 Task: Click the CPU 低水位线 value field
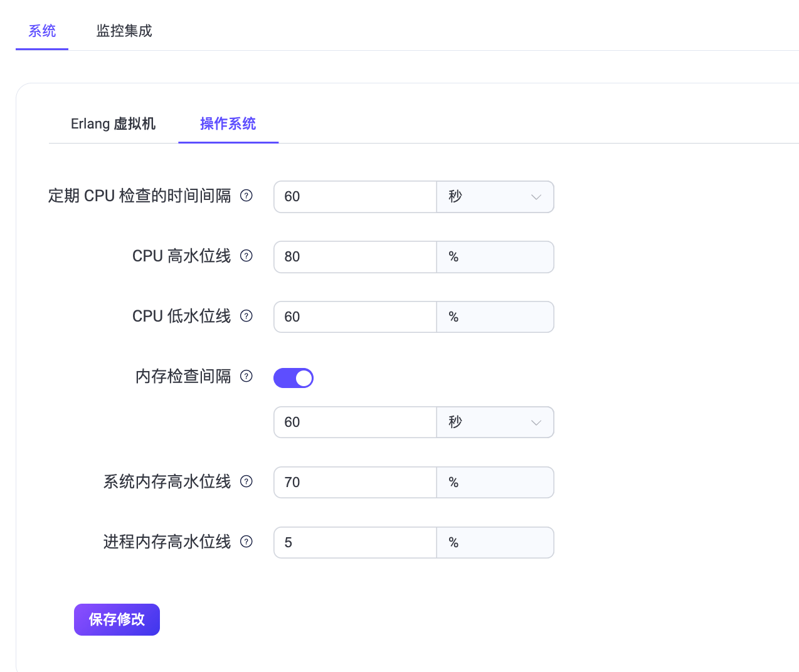355,317
